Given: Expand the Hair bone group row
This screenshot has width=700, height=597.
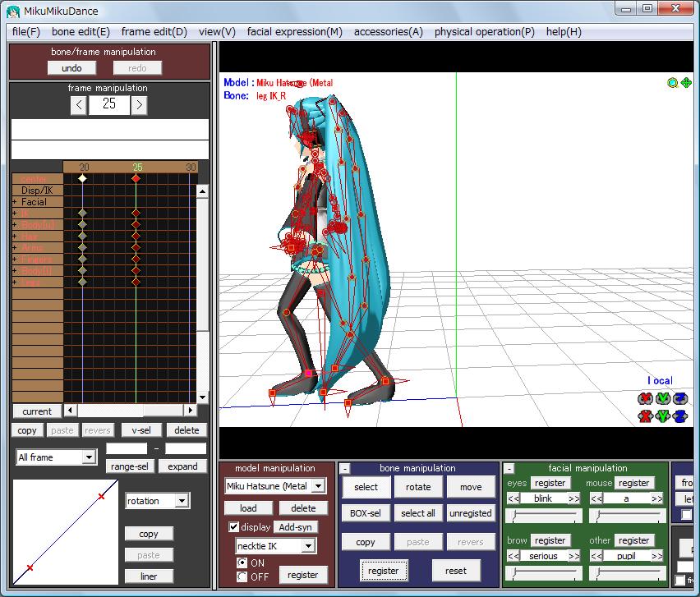Looking at the screenshot, I should click(x=15, y=237).
